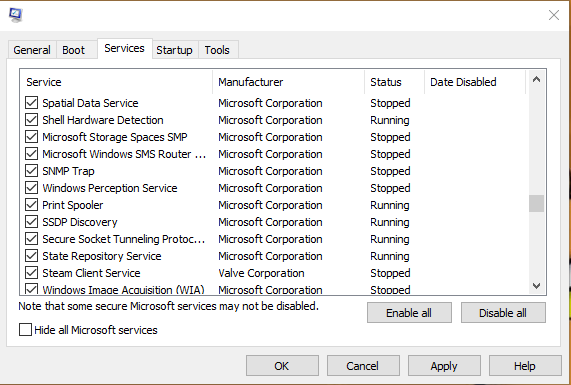Uncheck the Steam Client Service checkbox
The height and width of the screenshot is (385, 571).
tap(32, 273)
